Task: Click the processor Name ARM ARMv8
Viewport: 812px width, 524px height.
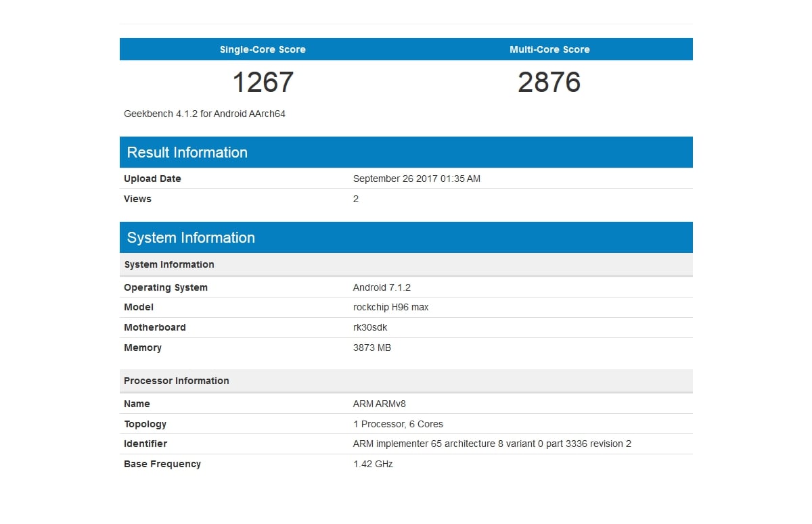Action: (379, 404)
